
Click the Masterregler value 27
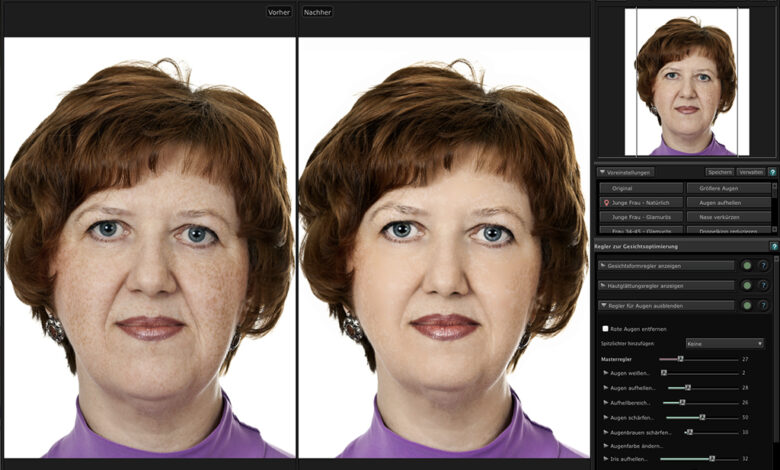[745, 359]
